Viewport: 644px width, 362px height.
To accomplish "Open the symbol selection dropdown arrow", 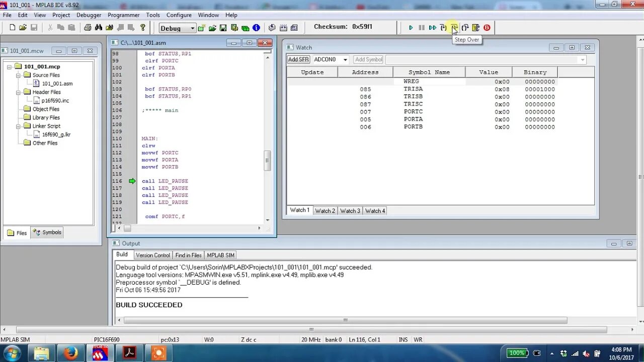I will pos(583,60).
